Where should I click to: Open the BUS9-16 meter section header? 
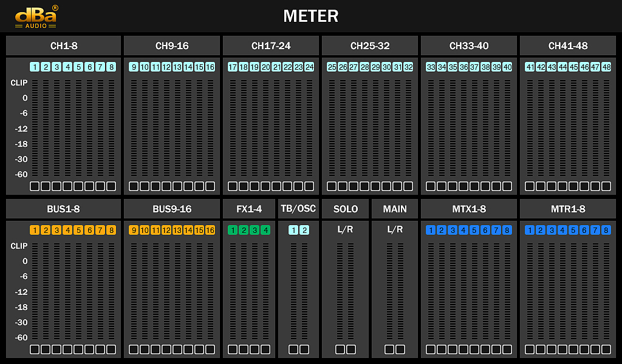point(172,208)
